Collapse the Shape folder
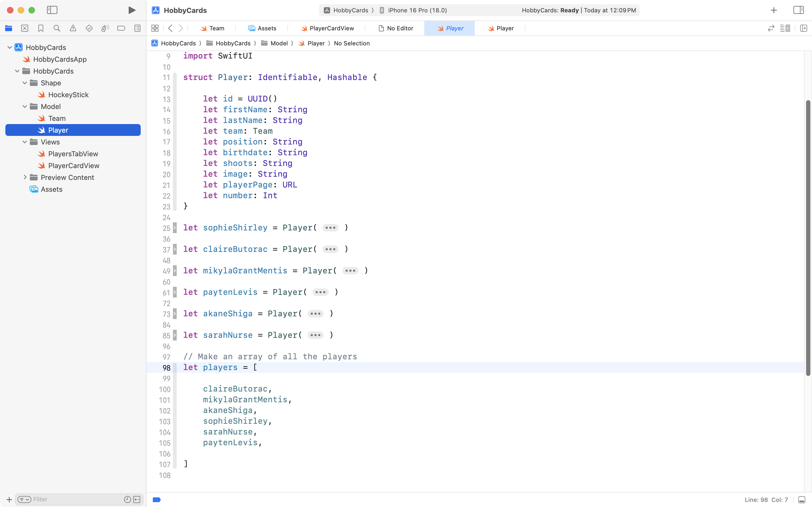Viewport: 812px width, 507px height. 25,83
